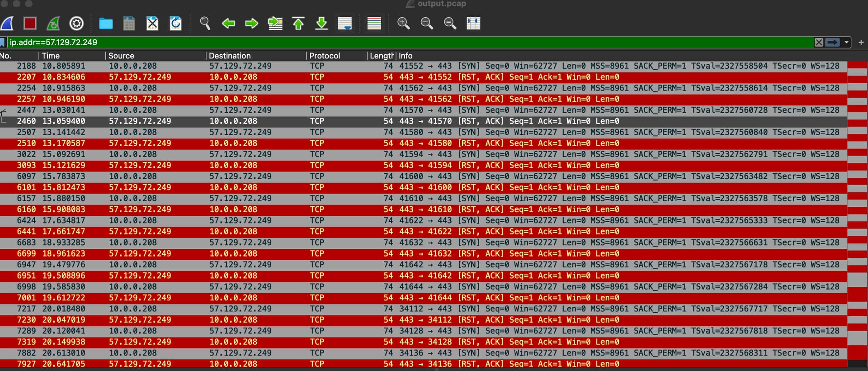Add a filter button with the plus sign
This screenshot has width=868, height=371.
[861, 42]
